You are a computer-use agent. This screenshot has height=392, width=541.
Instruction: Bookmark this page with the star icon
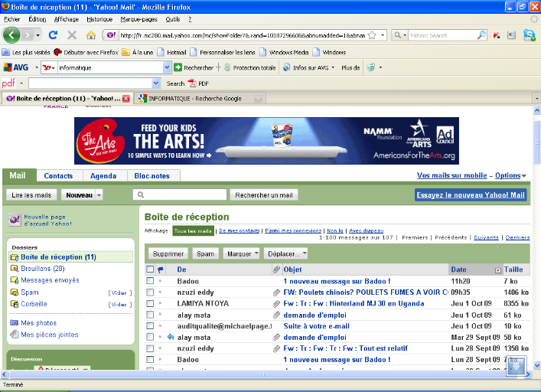[x=372, y=35]
